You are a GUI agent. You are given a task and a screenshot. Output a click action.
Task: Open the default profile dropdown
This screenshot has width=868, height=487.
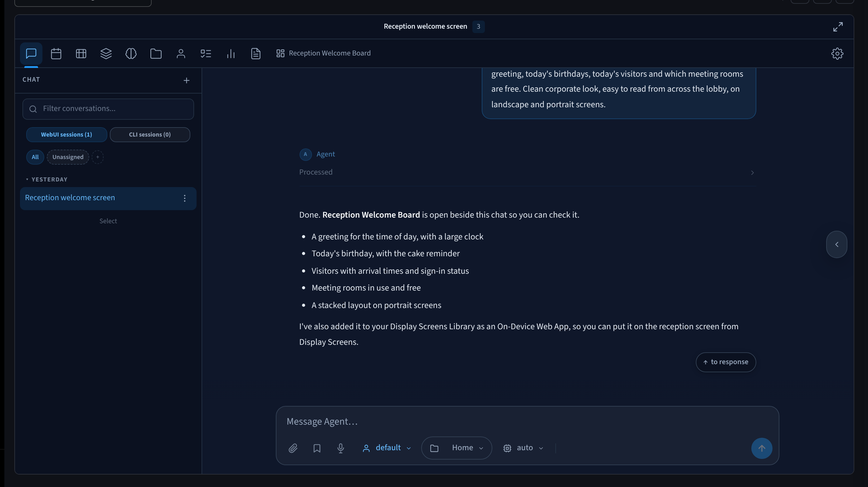[x=387, y=448]
